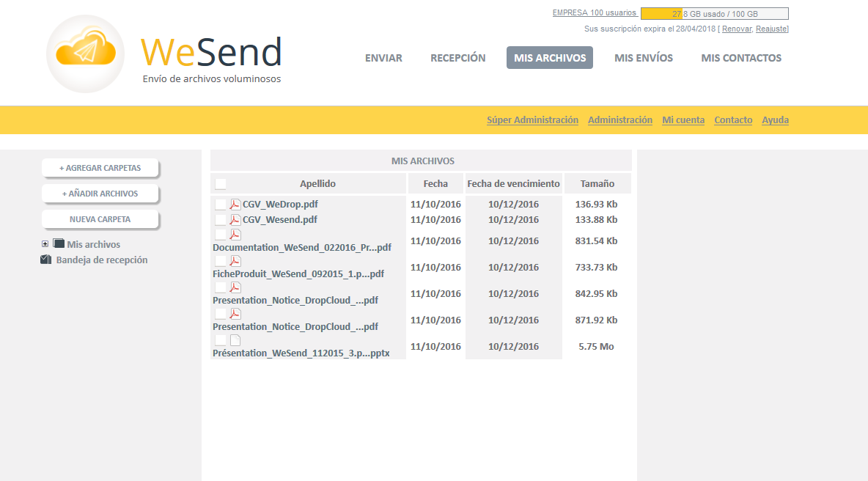This screenshot has width=868, height=481.
Task: Click PDF icon beside CGV_WeDrop.pdf
Action: click(235, 205)
